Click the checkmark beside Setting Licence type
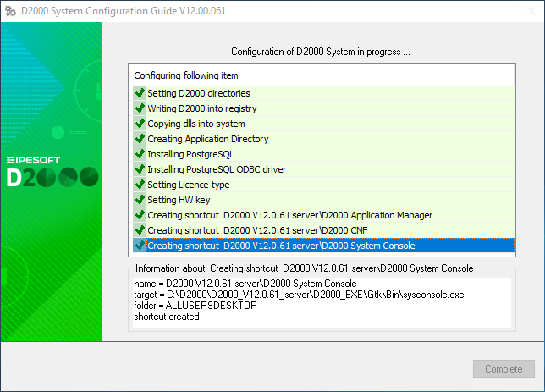This screenshot has height=392, width=545. pos(140,185)
